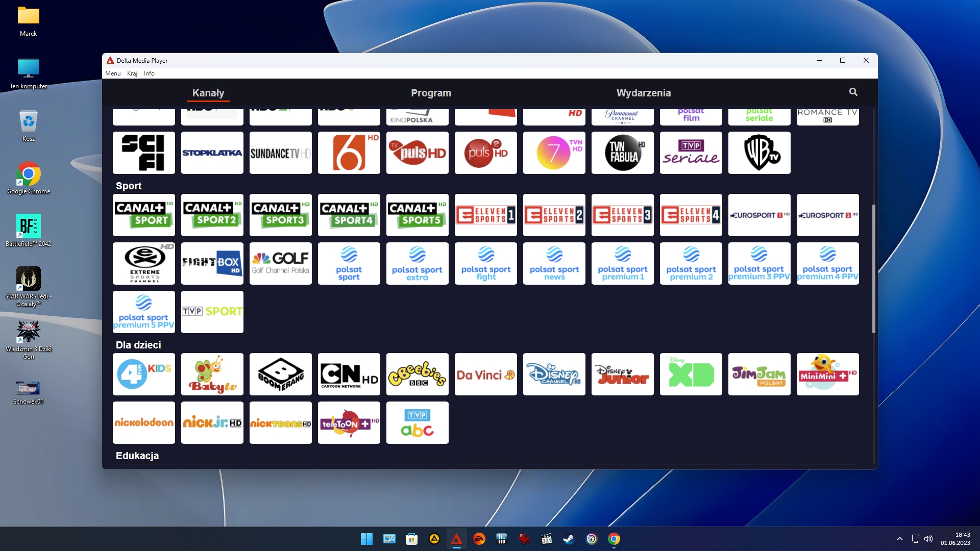Play Extreme Sports Channel HD
The height and width of the screenshot is (551, 980).
pyautogui.click(x=144, y=264)
